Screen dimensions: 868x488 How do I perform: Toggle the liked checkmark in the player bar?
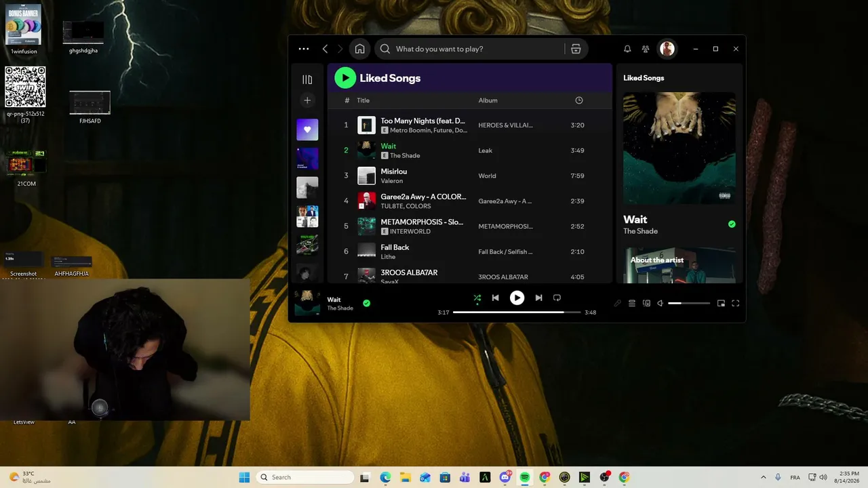coord(367,303)
